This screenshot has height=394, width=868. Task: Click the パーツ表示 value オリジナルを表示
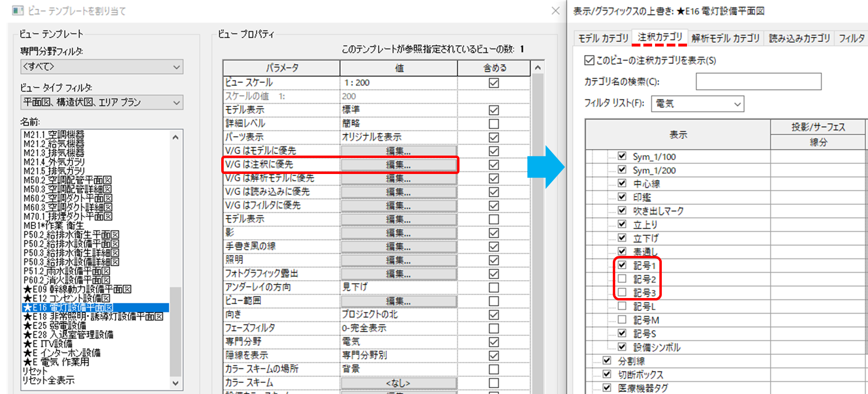[x=372, y=137]
